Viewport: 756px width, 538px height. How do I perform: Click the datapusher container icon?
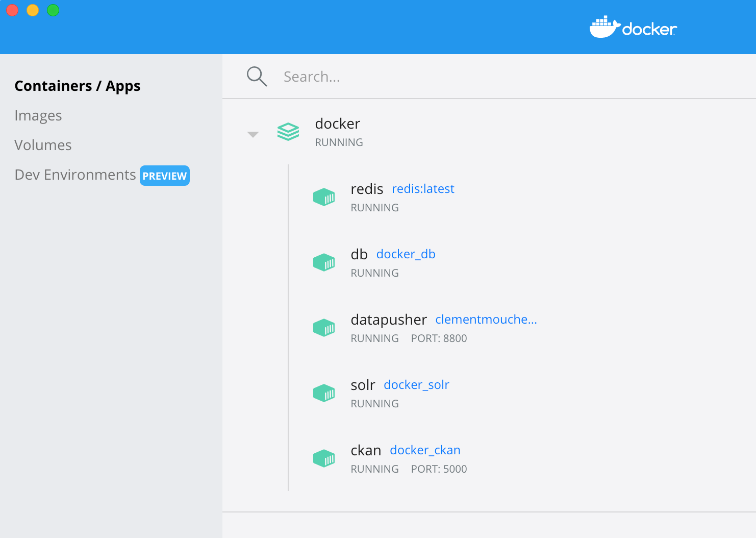324,328
